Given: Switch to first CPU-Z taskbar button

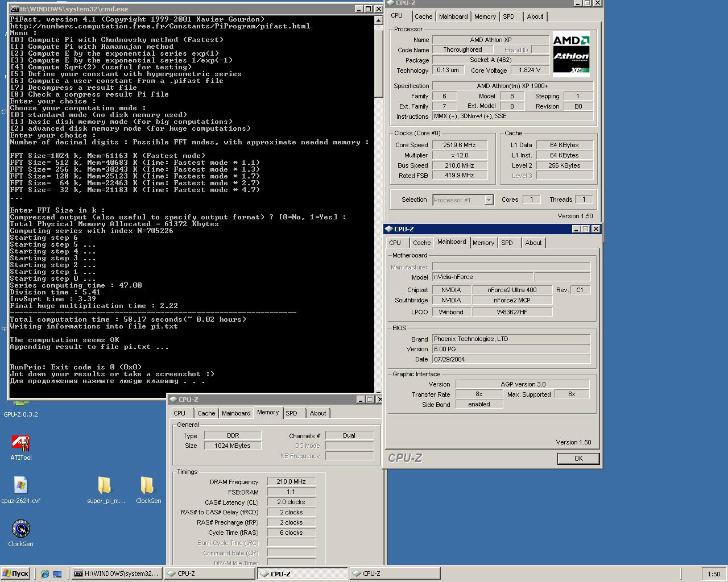Looking at the screenshot, I should [209, 573].
